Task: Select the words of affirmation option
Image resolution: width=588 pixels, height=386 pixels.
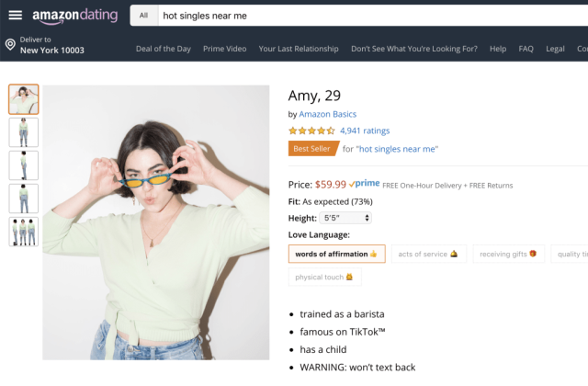Action: tap(335, 254)
